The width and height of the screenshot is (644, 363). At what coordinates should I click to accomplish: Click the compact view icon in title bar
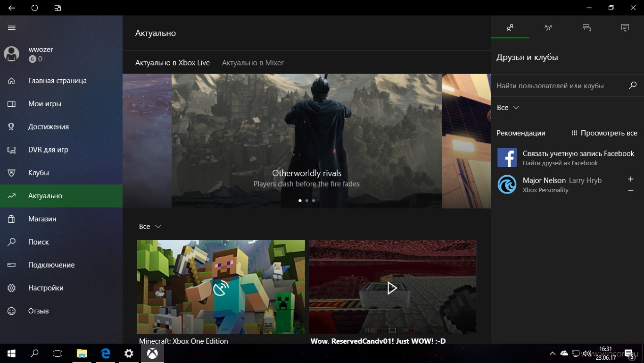click(x=58, y=8)
